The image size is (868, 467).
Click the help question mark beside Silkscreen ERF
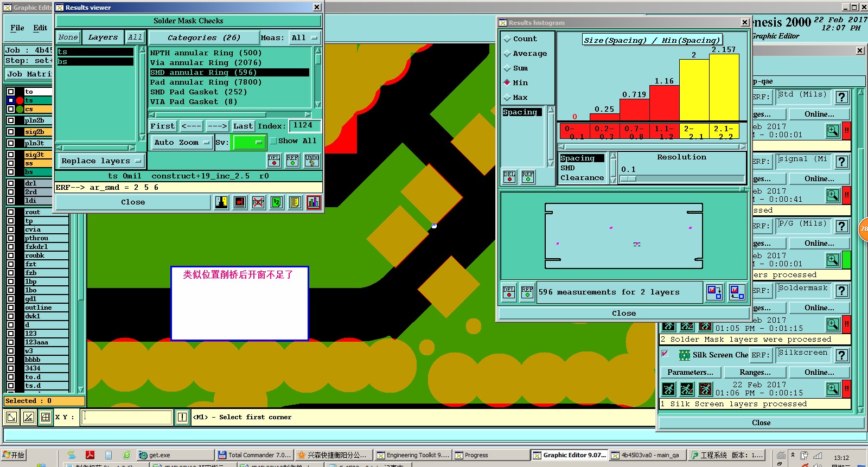[841, 355]
